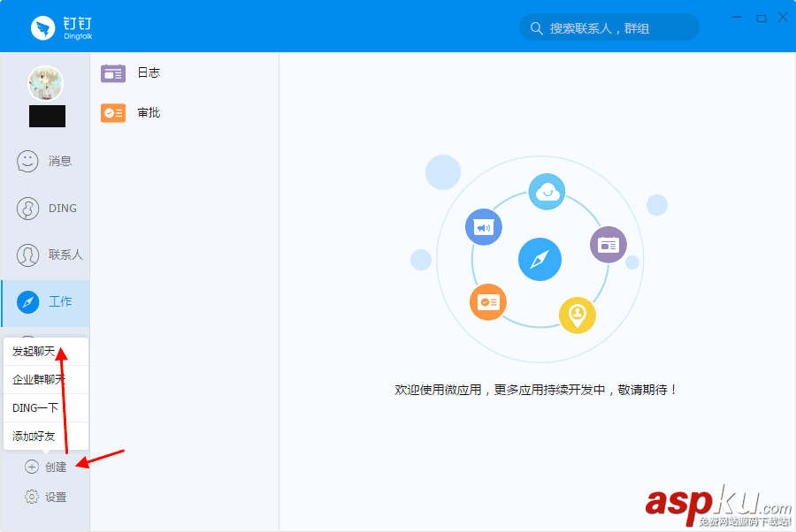Open the DING sidebar icon
Image resolution: width=796 pixels, height=532 pixels.
click(x=27, y=209)
